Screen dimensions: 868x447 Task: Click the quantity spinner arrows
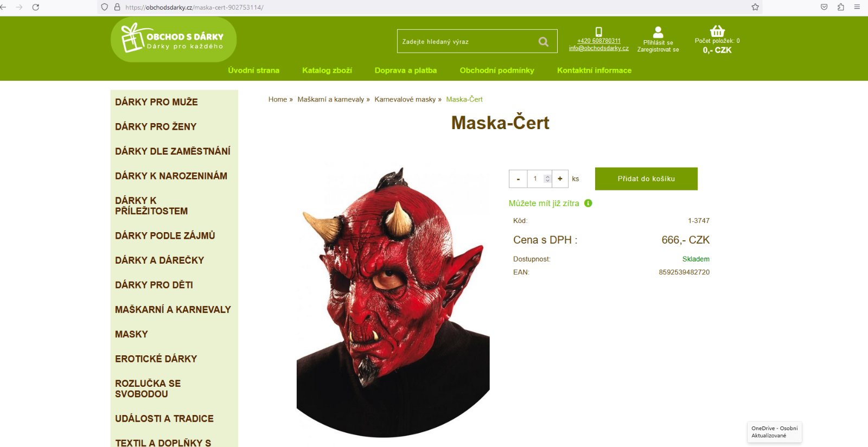(547, 178)
